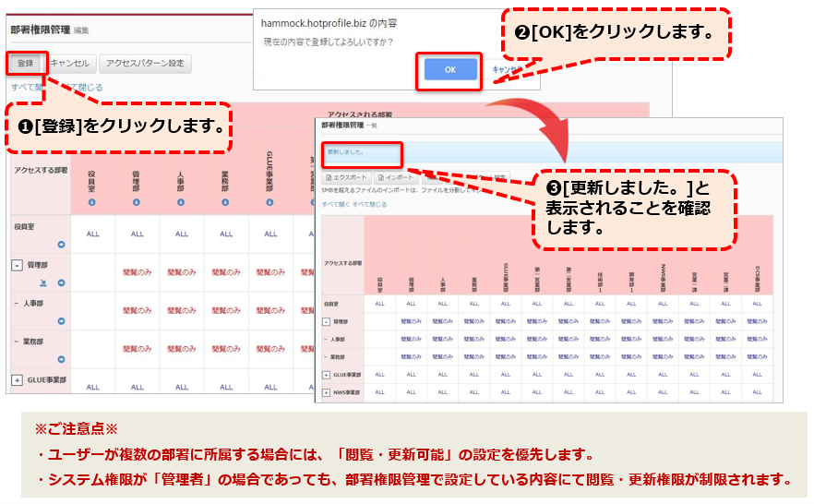Click the 業務部 row label in the edit window

point(33,342)
